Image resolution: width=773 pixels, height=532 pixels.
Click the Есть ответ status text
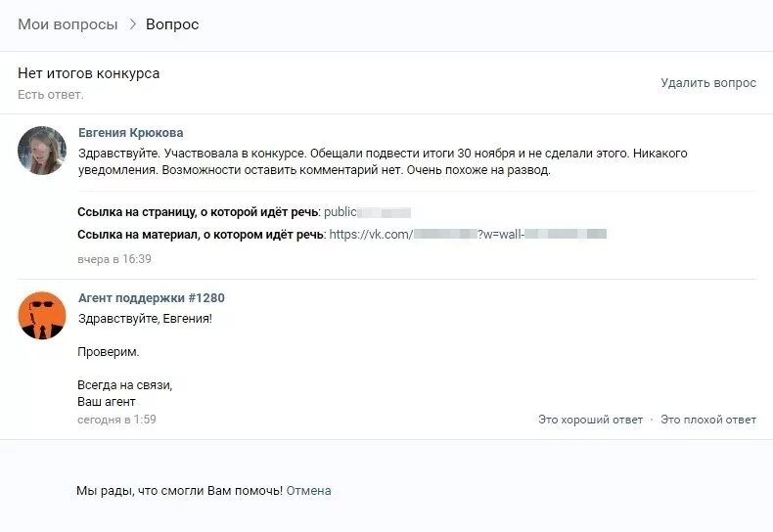[x=50, y=95]
